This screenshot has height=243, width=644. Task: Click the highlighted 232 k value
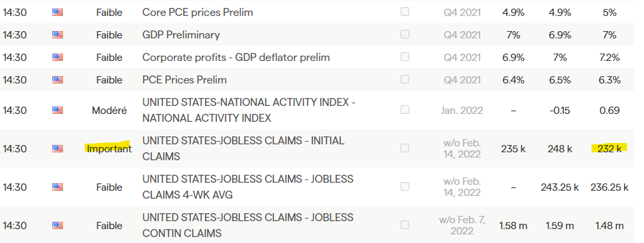pyautogui.click(x=610, y=148)
